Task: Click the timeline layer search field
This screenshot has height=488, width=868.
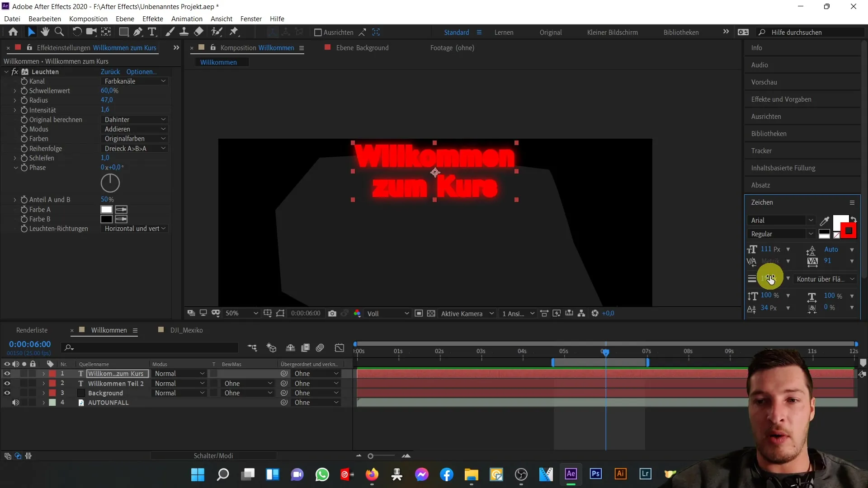Action: (x=151, y=347)
